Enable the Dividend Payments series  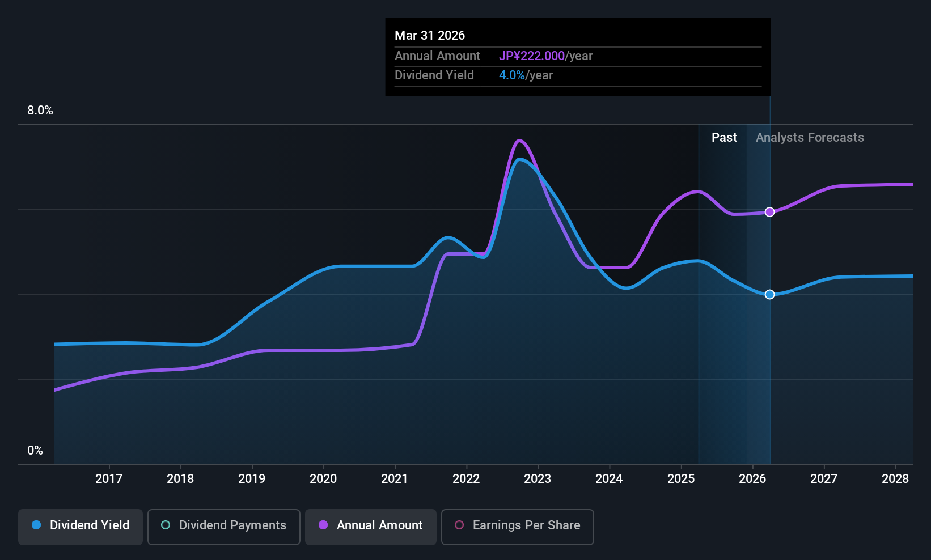click(224, 526)
